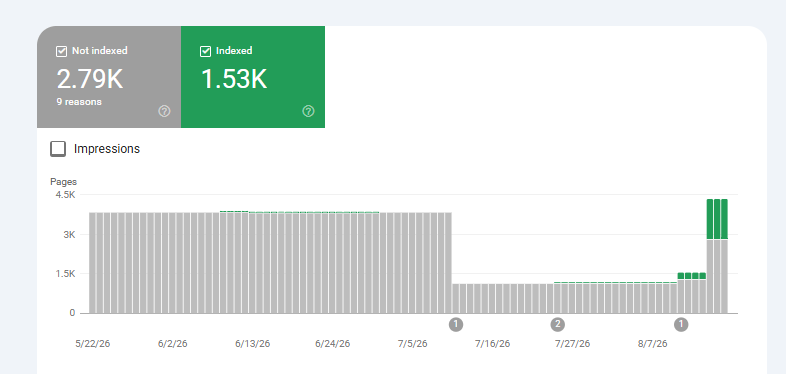Uncheck the Not indexed checkbox

pos(62,51)
